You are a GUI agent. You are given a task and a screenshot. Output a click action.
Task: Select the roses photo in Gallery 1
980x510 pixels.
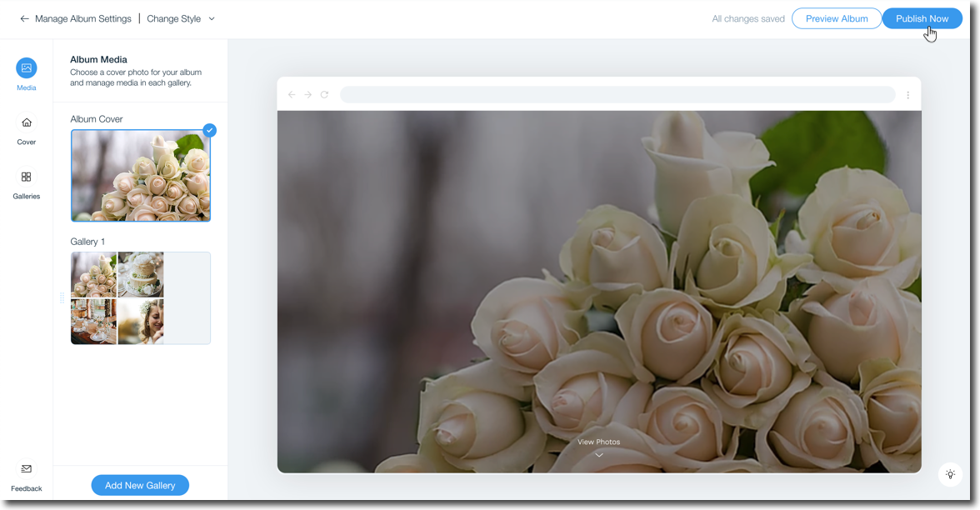[x=93, y=274]
